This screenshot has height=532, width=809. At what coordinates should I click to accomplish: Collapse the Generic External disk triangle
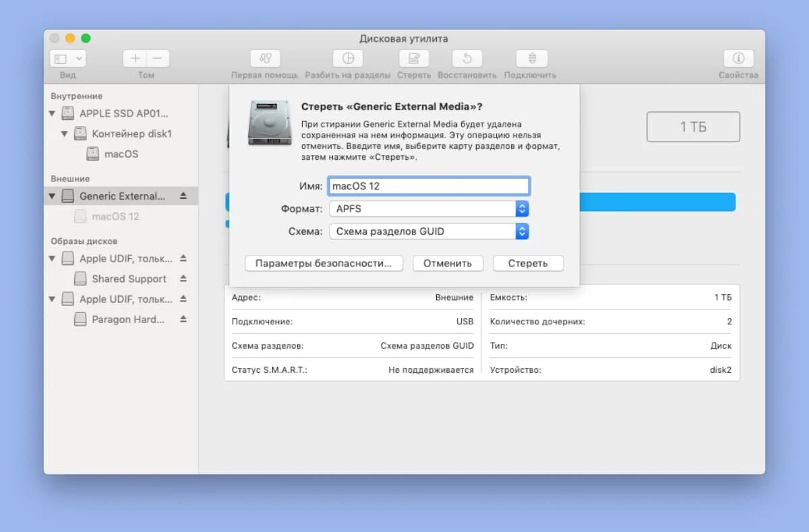coord(52,196)
